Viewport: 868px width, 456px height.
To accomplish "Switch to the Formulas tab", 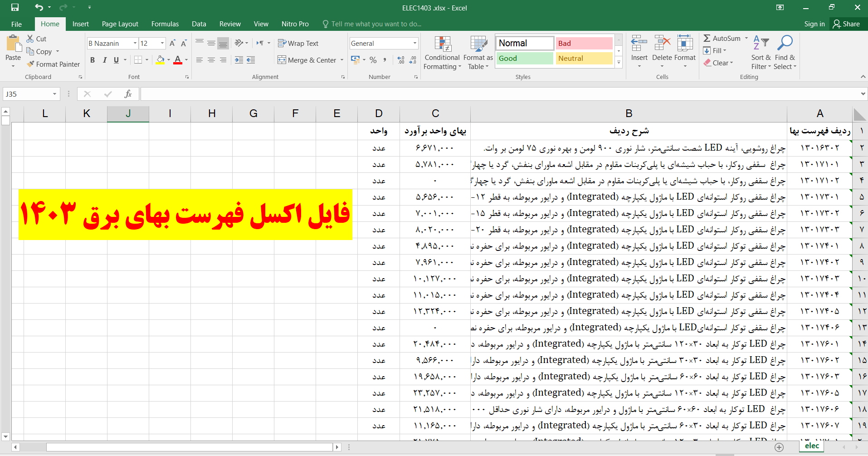I will point(165,24).
